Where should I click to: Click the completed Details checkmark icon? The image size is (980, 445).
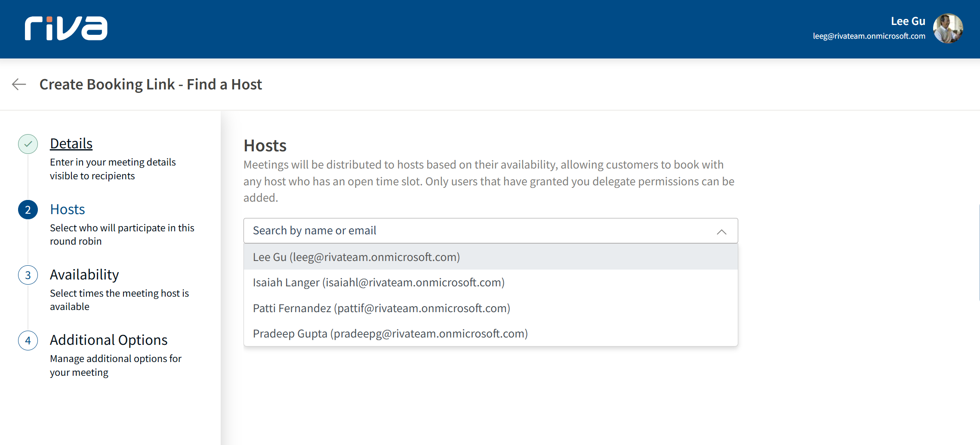tap(28, 144)
